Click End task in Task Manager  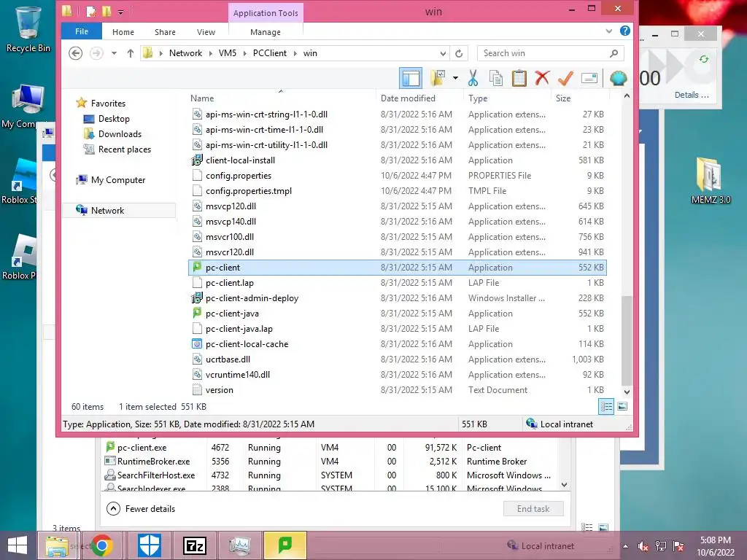[x=533, y=508]
